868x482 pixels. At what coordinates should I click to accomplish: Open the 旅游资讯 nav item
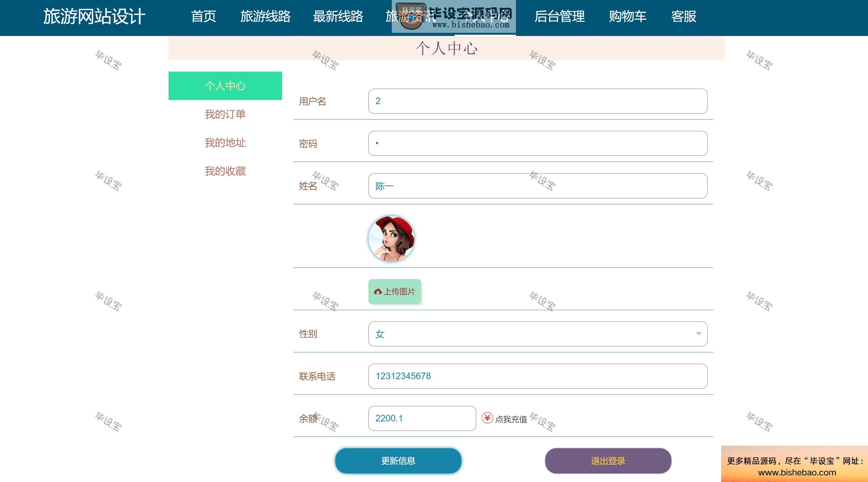tap(410, 16)
